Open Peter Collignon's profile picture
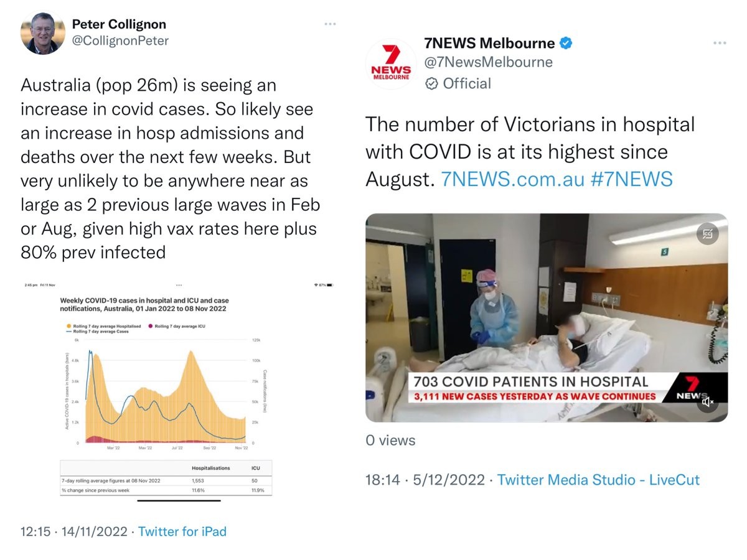The width and height of the screenshot is (747, 560). [43, 33]
